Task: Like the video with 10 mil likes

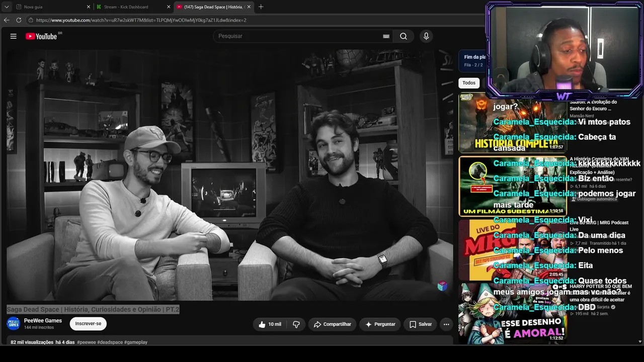Action: coord(269,324)
